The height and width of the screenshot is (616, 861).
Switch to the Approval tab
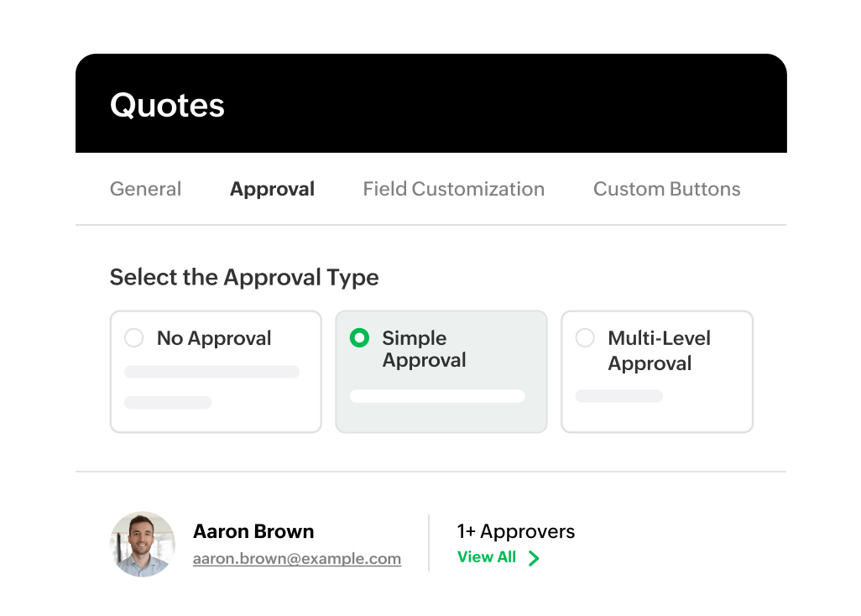[272, 189]
